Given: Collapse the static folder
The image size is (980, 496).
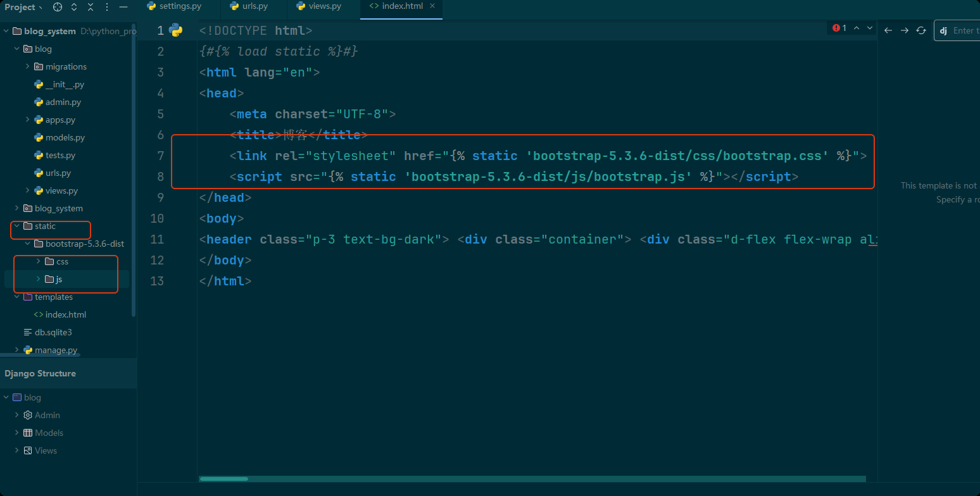Looking at the screenshot, I should (17, 226).
